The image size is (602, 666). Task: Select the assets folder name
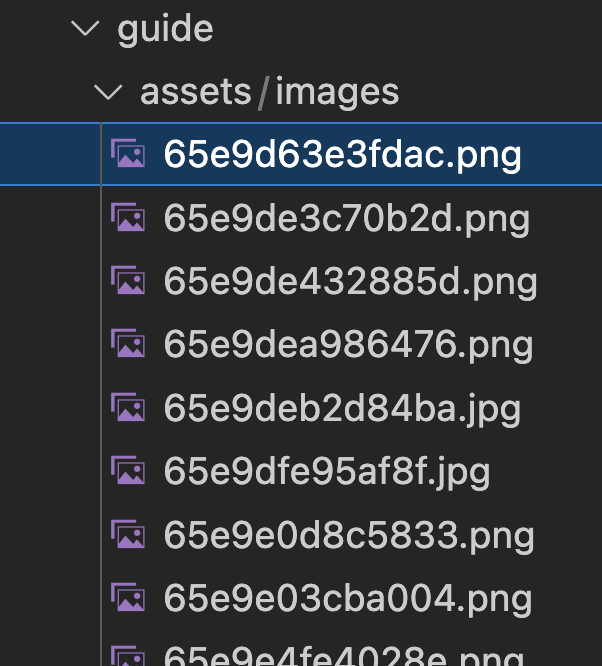click(x=195, y=92)
